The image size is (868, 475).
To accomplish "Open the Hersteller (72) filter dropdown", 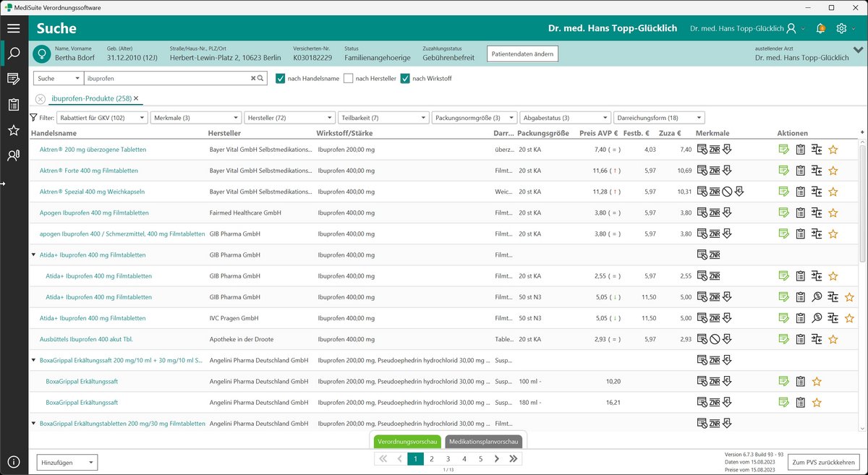I will [289, 118].
